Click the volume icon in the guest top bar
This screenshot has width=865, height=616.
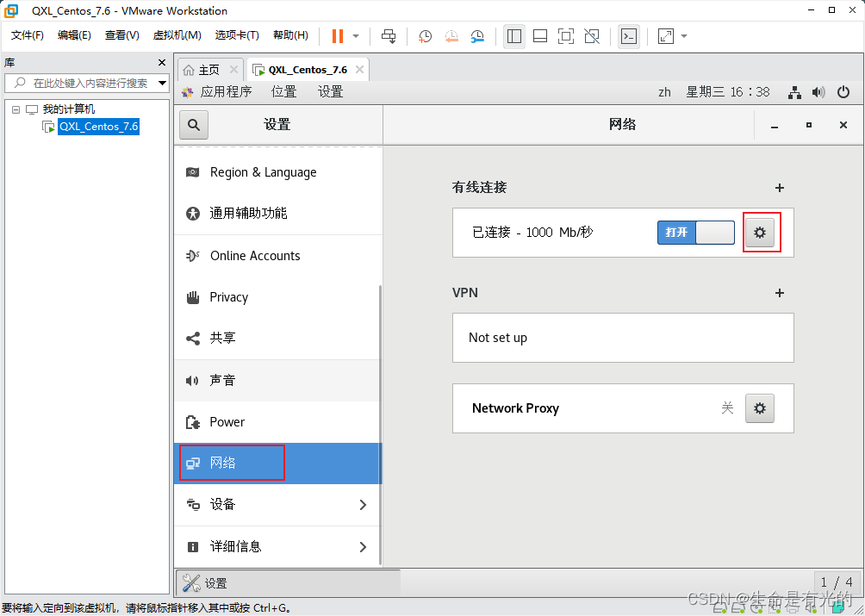pyautogui.click(x=818, y=92)
